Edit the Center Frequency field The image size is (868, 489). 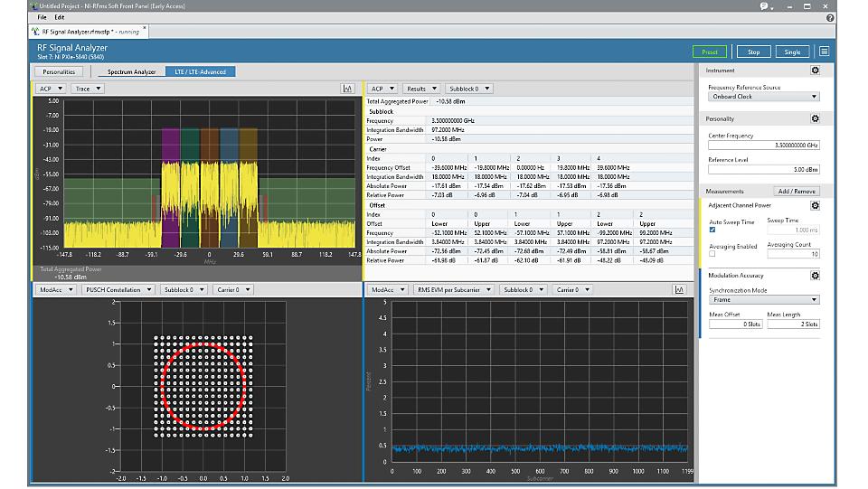763,145
